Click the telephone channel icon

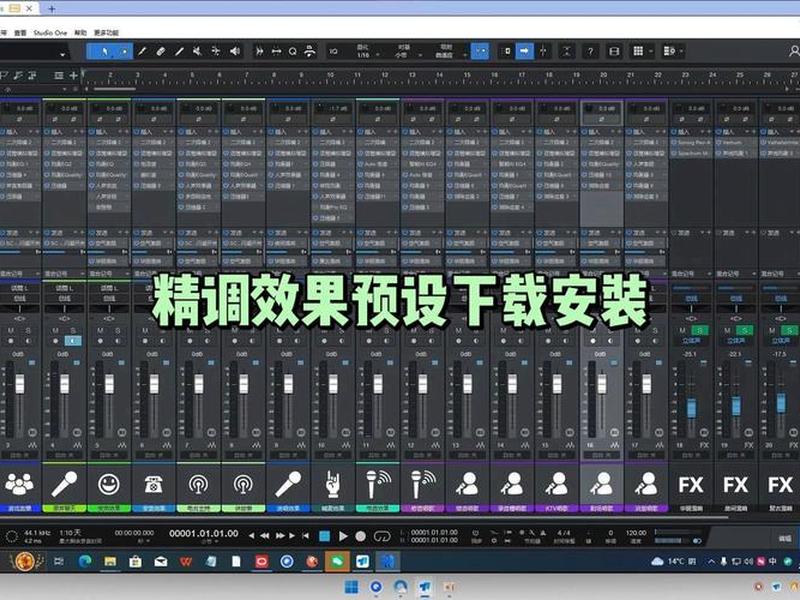point(154,484)
